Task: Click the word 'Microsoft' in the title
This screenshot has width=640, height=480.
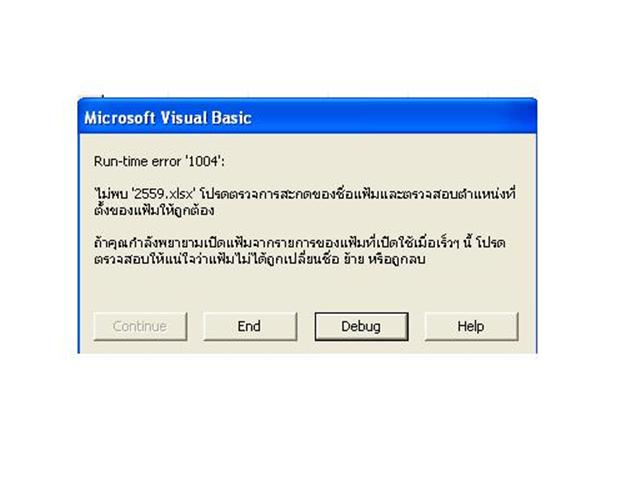Action: point(120,118)
